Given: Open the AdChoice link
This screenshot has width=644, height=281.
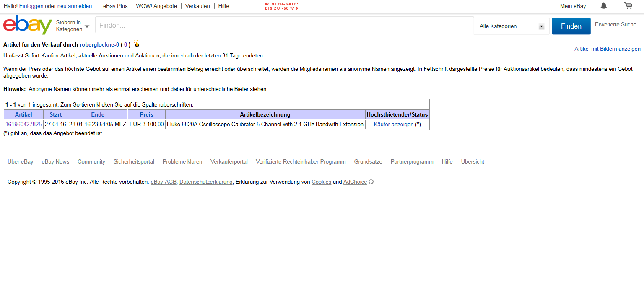Looking at the screenshot, I should point(355,182).
